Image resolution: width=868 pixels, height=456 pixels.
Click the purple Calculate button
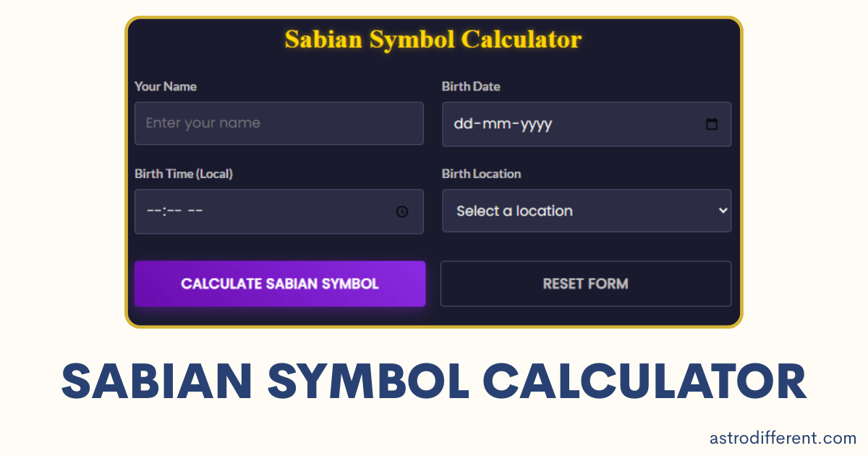[x=280, y=284]
